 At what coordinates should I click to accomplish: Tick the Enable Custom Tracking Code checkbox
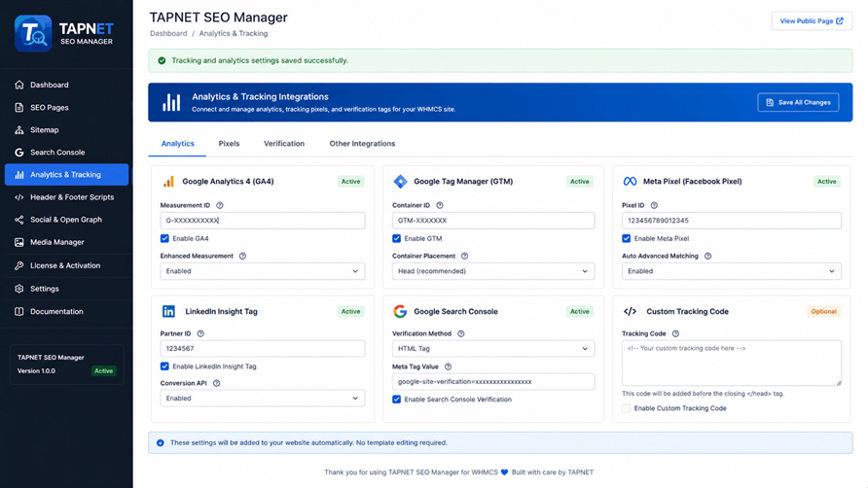[x=626, y=408]
